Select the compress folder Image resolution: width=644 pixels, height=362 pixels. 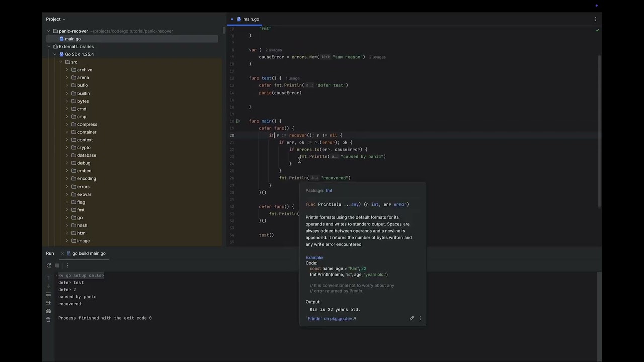click(x=87, y=125)
